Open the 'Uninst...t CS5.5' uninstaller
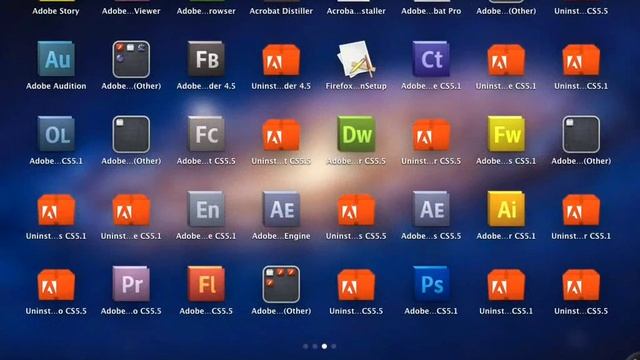 [281, 135]
